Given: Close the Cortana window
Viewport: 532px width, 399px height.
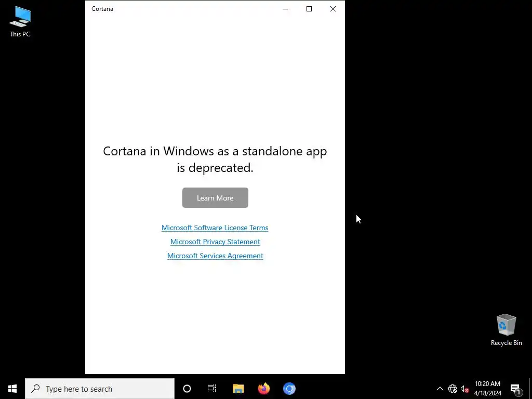Looking at the screenshot, I should (x=333, y=9).
